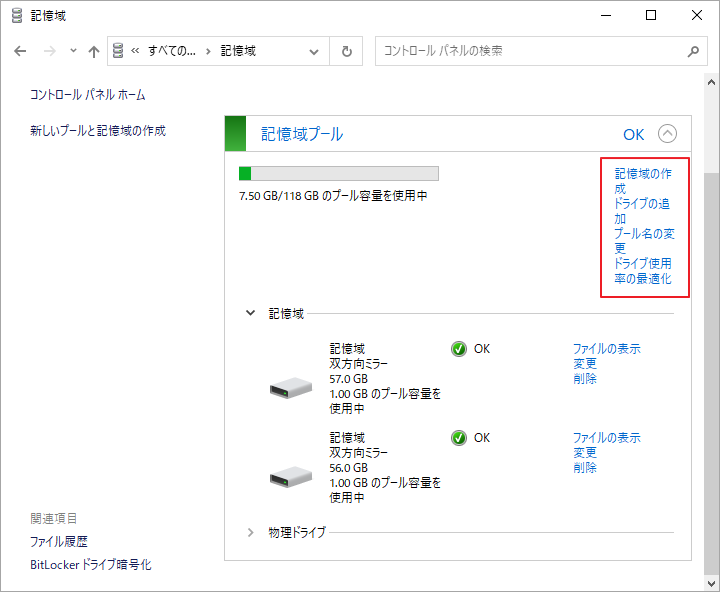Click the refresh button in address bar
This screenshot has width=720, height=592.
pyautogui.click(x=346, y=51)
